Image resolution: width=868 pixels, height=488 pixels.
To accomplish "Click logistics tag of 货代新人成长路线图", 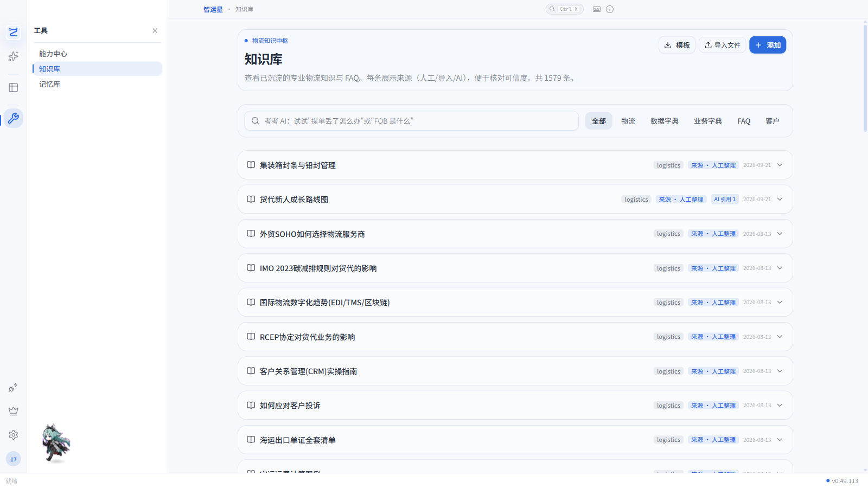I will [636, 200].
